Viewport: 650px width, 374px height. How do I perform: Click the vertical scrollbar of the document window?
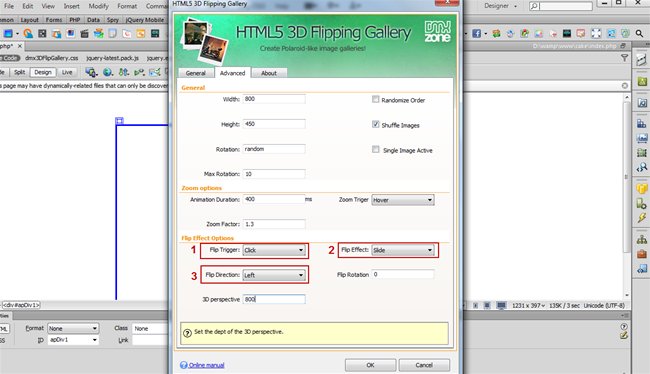[x=626, y=196]
